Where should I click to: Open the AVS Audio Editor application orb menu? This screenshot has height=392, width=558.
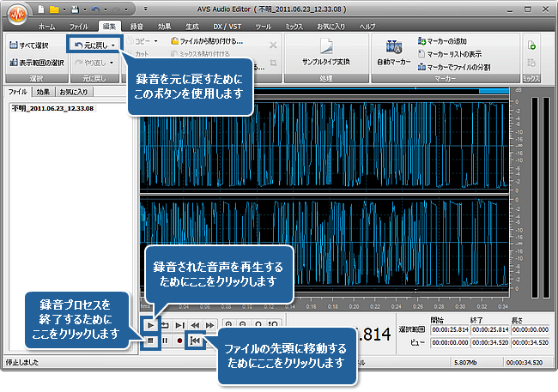pyautogui.click(x=17, y=15)
